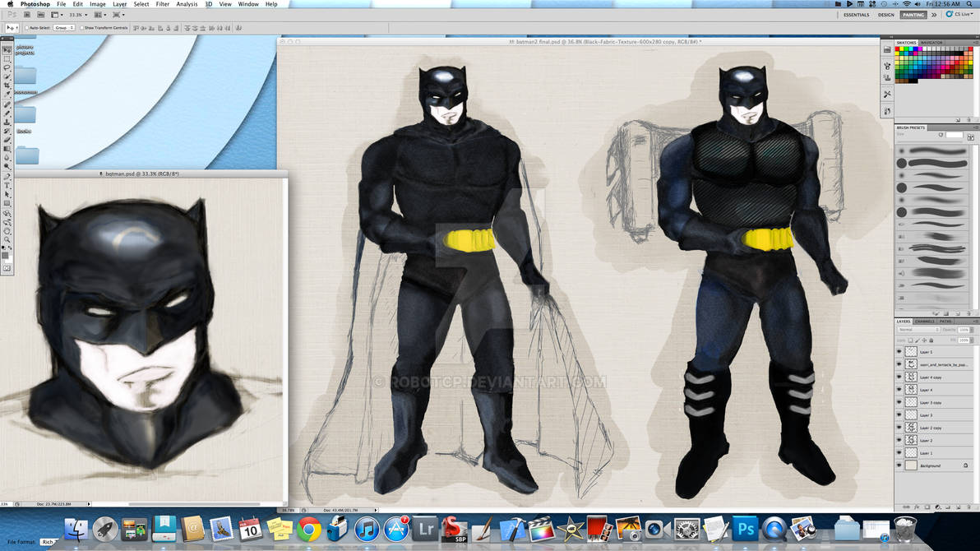Click the delete layer trash icon
Viewport: 980px width, 551px height.
pyautogui.click(x=968, y=507)
